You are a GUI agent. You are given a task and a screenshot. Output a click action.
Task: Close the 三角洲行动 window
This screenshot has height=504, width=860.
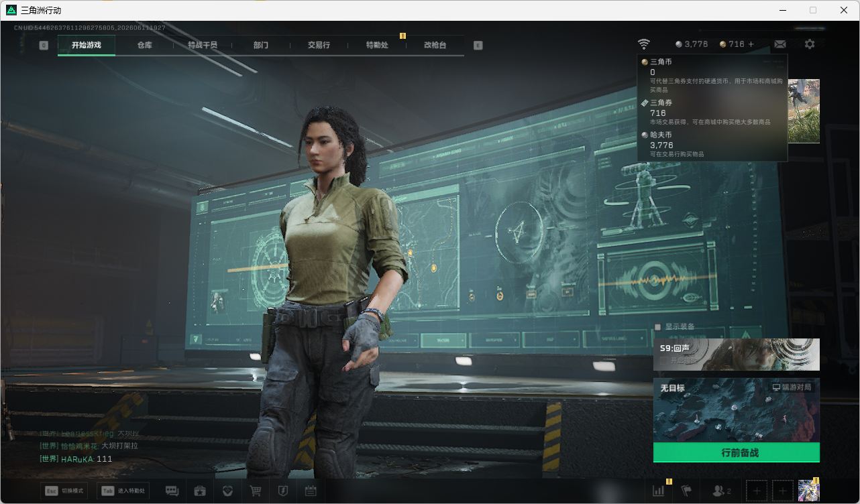(x=844, y=10)
